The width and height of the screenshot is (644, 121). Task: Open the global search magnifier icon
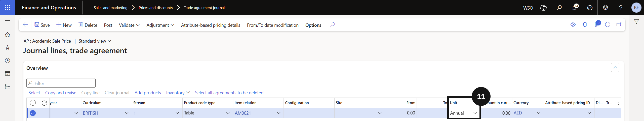[559, 8]
